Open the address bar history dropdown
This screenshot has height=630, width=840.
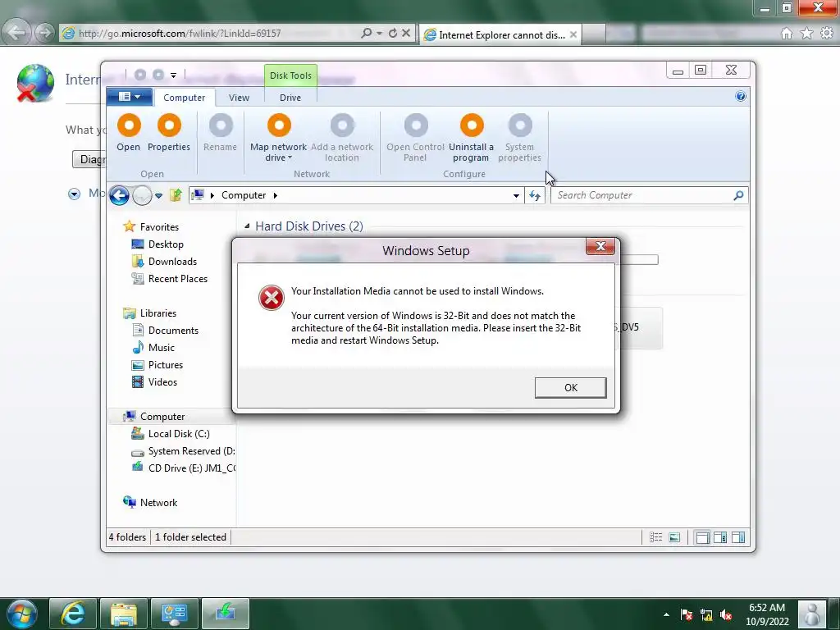[x=516, y=195]
